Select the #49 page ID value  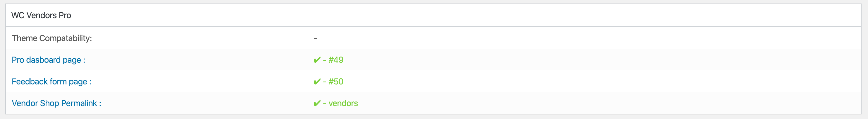pyautogui.click(x=336, y=60)
